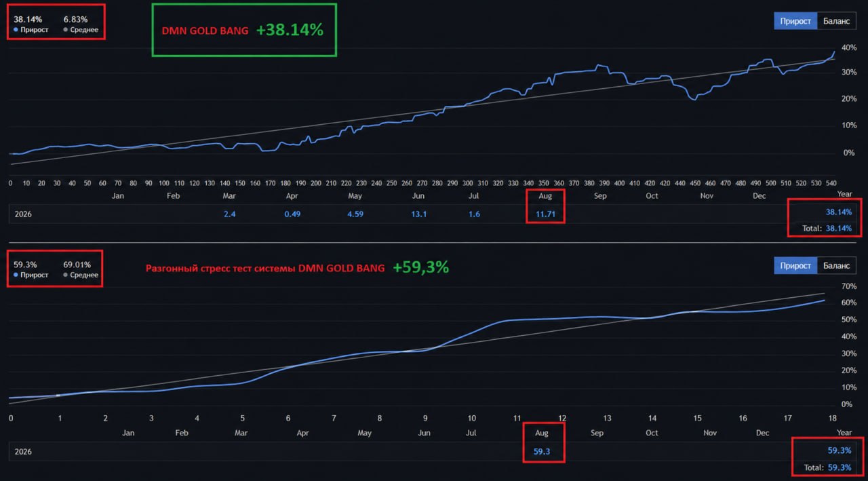This screenshot has width=868, height=481.
Task: Click the May value 4.59
Action: [355, 214]
